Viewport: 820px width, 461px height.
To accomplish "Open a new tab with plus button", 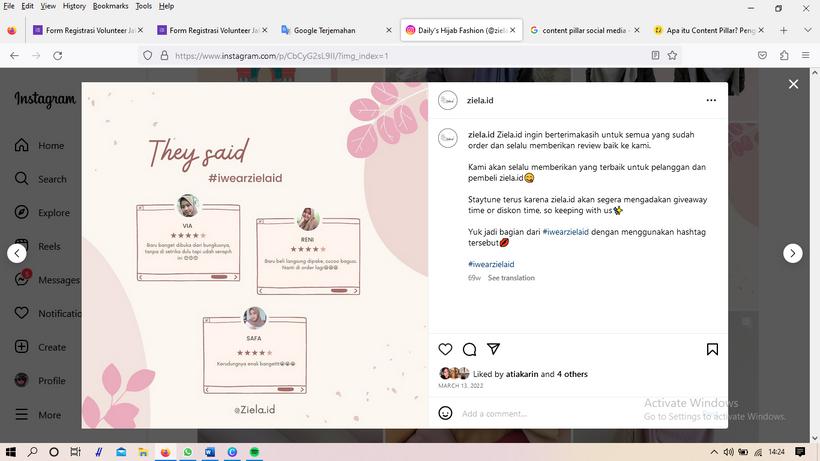I will pyautogui.click(x=783, y=30).
